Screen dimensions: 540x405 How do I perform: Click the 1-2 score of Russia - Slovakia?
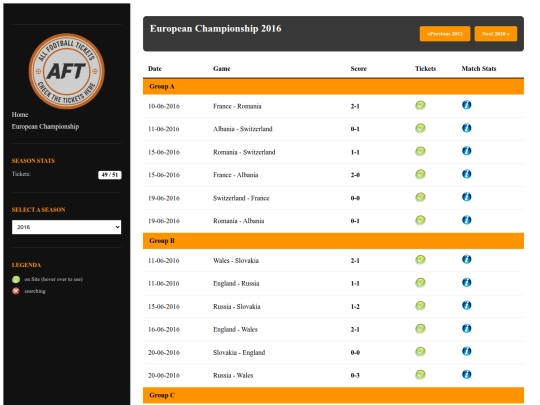[355, 307]
